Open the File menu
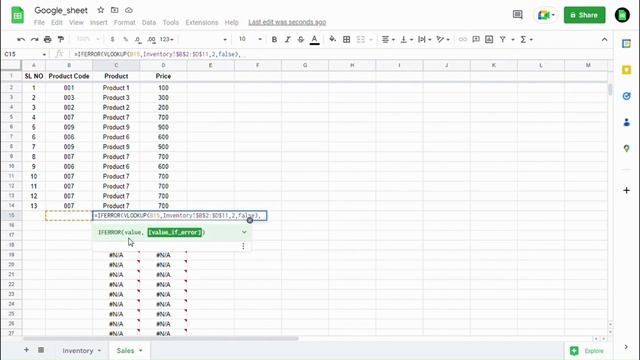This screenshot has width=640, height=360. [x=39, y=22]
